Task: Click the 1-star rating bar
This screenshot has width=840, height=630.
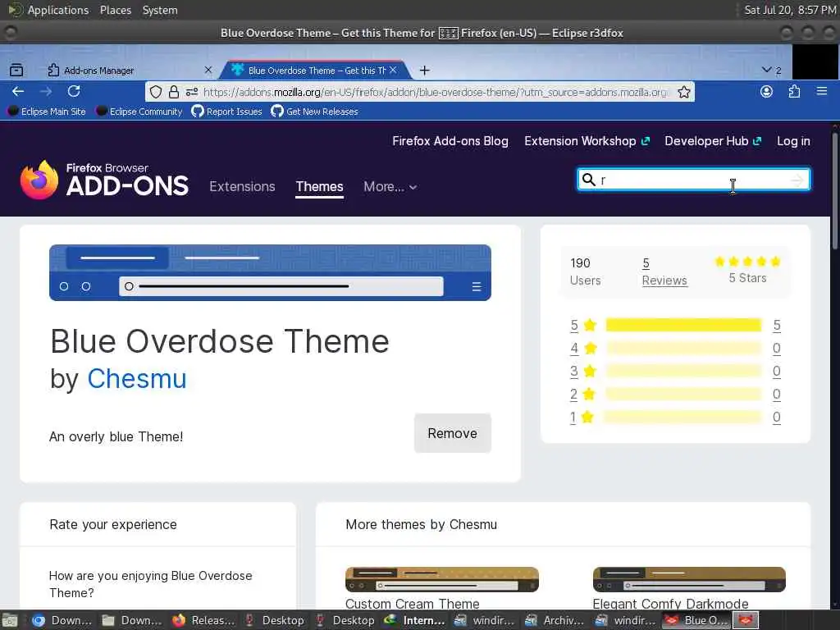Action: pos(683,418)
